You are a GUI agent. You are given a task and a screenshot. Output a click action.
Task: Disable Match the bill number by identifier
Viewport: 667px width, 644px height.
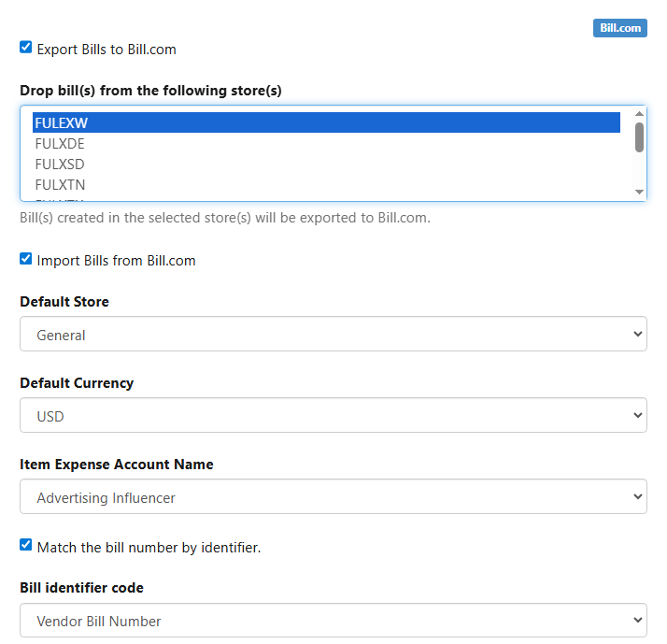[26, 545]
